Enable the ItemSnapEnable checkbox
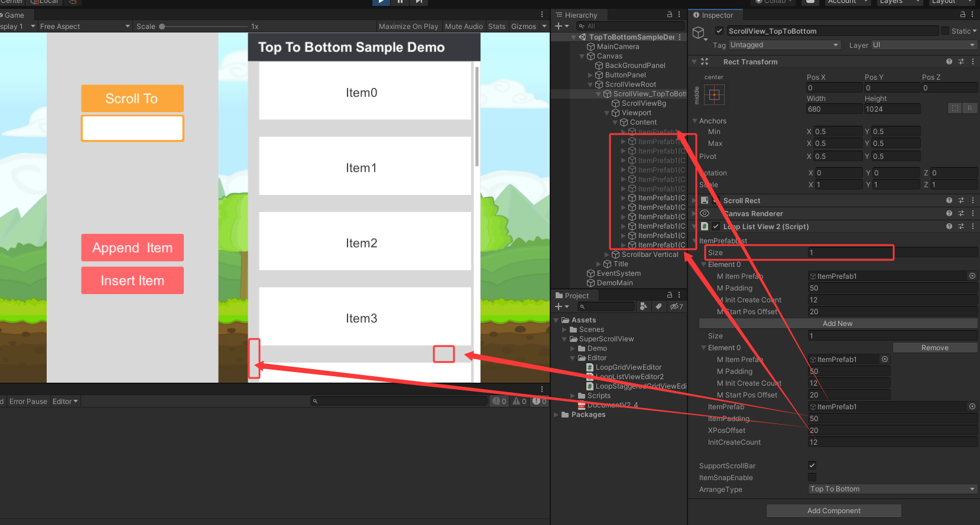Viewport: 980px width, 525px height. [x=812, y=477]
